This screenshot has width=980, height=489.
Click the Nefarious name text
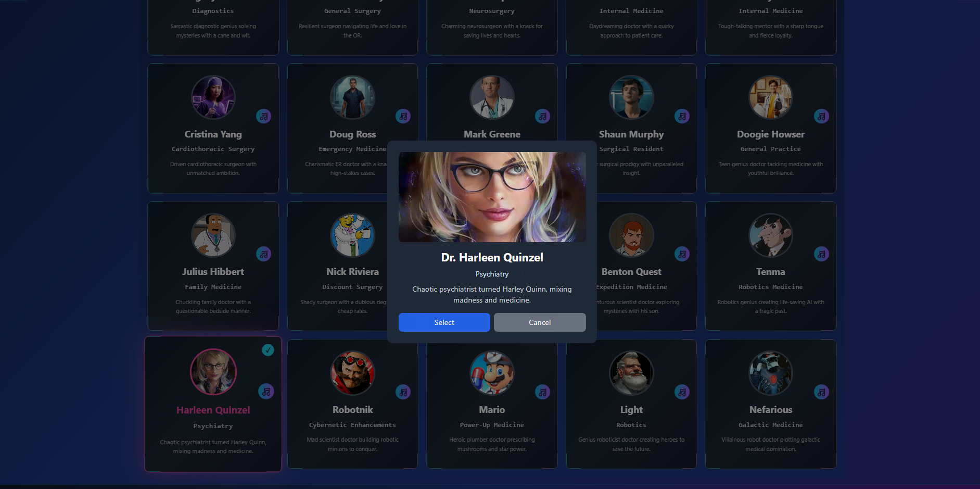(771, 410)
